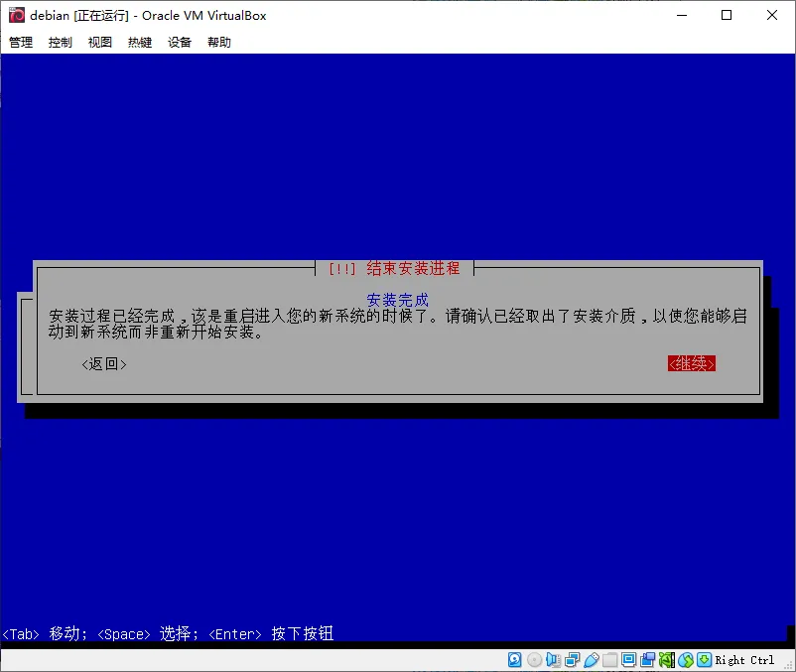The height and width of the screenshot is (672, 796).
Task: Open the 视图 menu
Action: tap(100, 42)
